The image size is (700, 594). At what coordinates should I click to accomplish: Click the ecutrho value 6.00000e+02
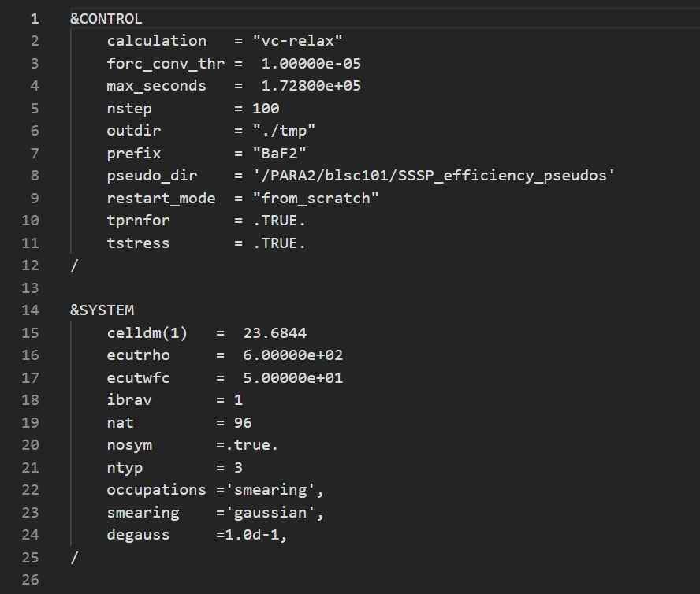(293, 355)
